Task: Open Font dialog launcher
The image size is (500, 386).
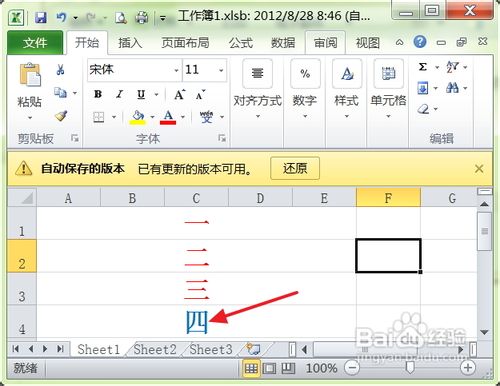Action: 222,138
